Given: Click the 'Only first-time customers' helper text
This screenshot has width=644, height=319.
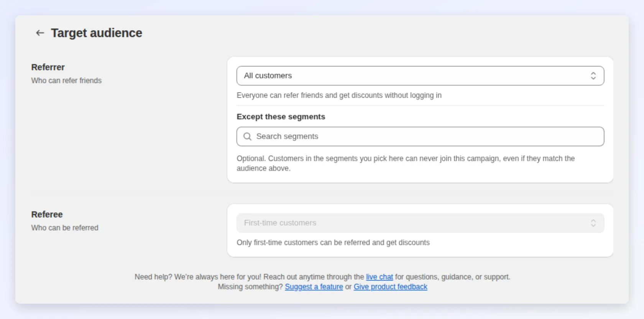Looking at the screenshot, I should click(x=333, y=242).
